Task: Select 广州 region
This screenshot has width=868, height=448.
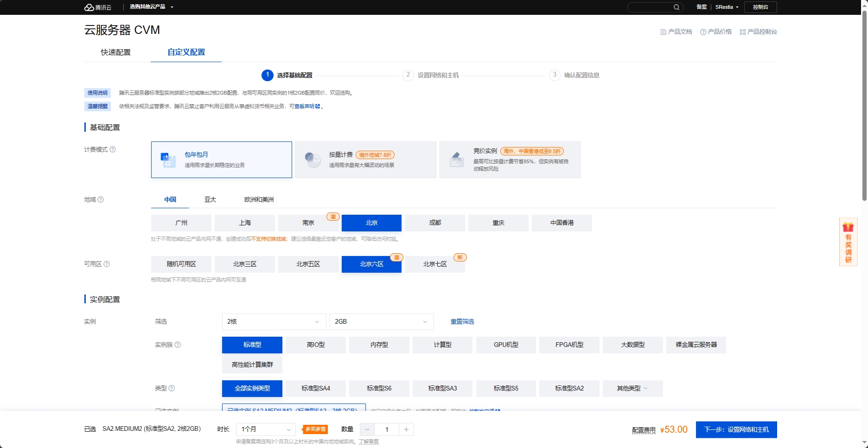Action: point(181,223)
